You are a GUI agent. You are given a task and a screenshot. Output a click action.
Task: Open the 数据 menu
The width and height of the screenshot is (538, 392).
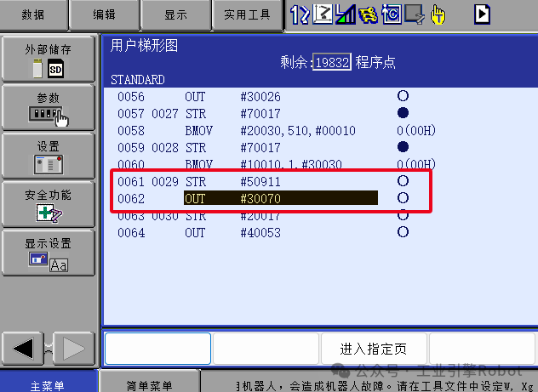(33, 14)
